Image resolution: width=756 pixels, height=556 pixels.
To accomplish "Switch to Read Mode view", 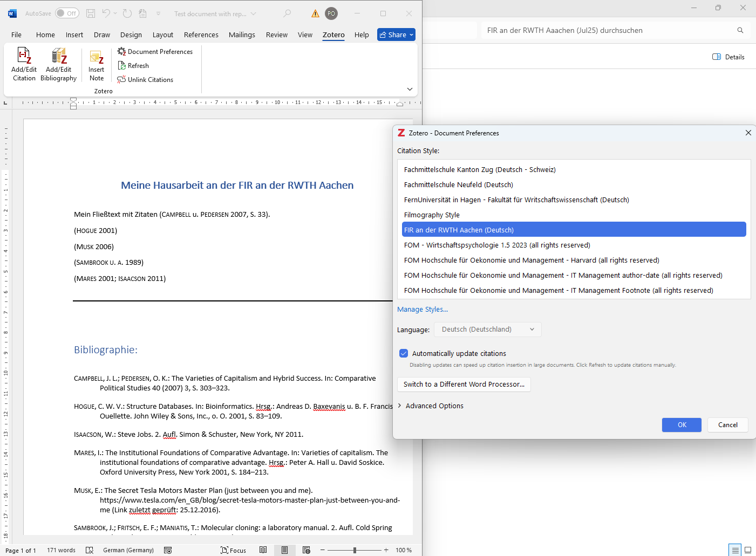I will (x=263, y=550).
